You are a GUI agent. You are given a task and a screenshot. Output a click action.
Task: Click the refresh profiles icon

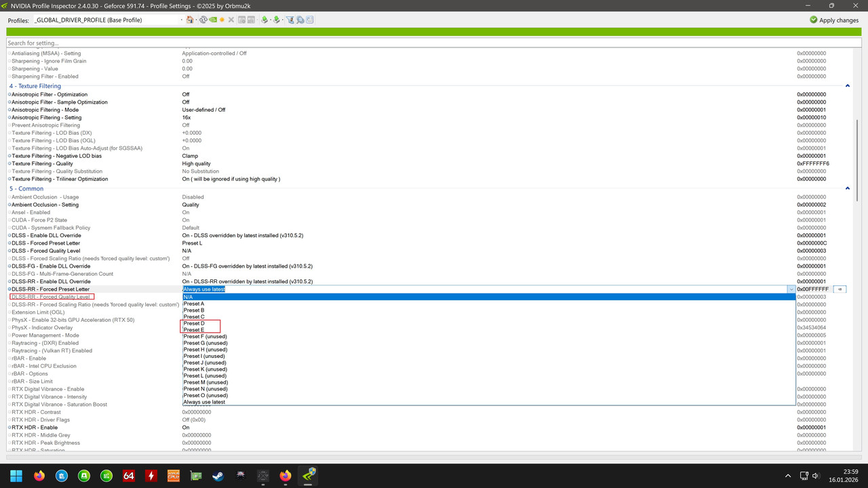click(x=203, y=20)
